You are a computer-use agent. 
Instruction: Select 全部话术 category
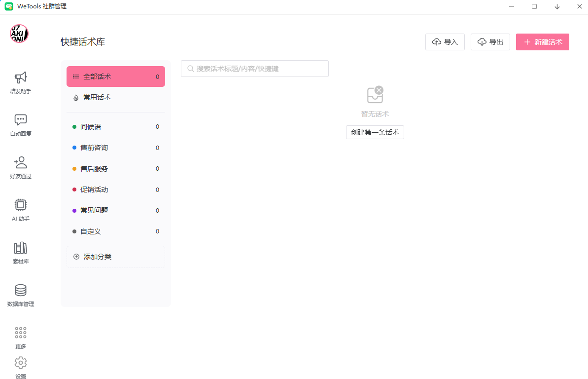coord(116,76)
